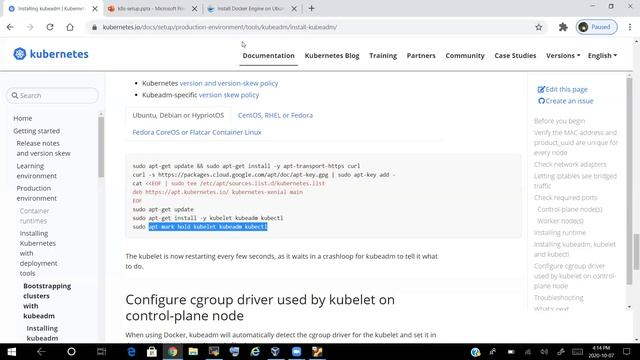
Task: Open Bootstrapping clusters with kubeadm
Action: click(47, 300)
